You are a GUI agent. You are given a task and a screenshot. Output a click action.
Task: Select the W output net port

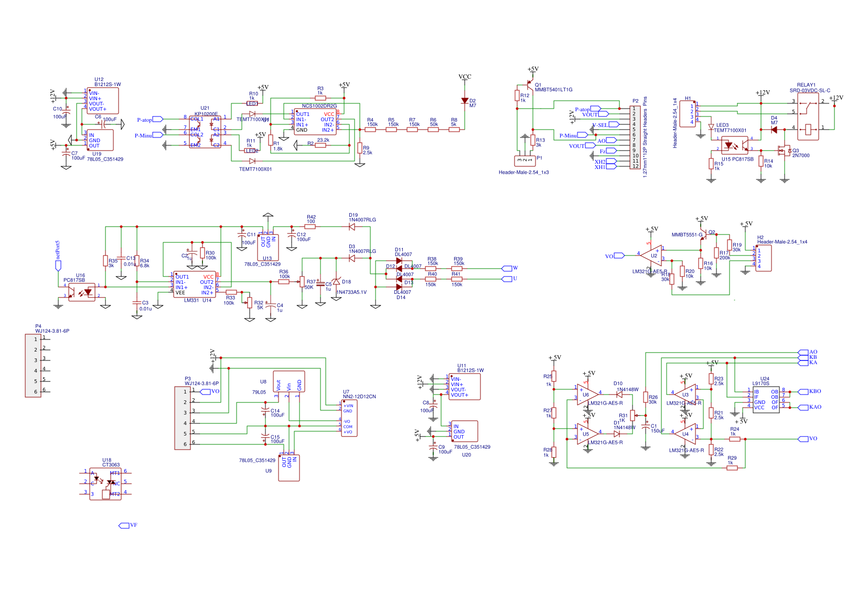point(507,268)
